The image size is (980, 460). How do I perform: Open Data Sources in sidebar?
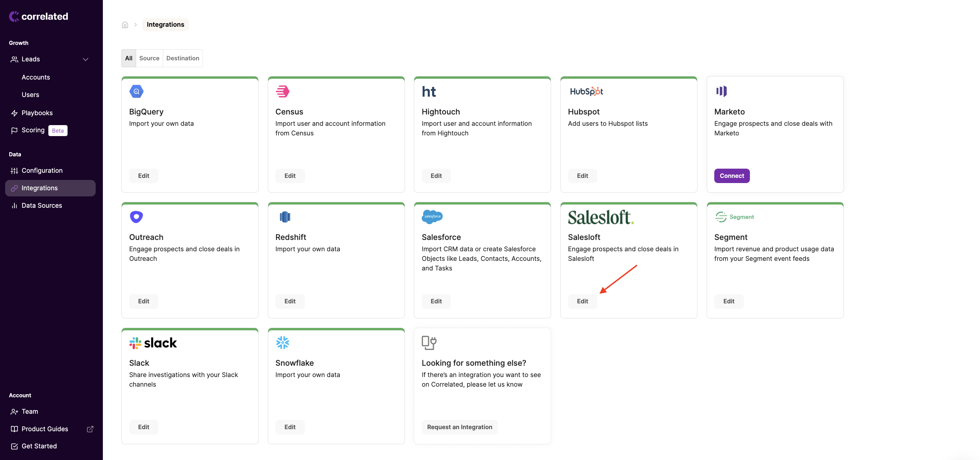41,205
